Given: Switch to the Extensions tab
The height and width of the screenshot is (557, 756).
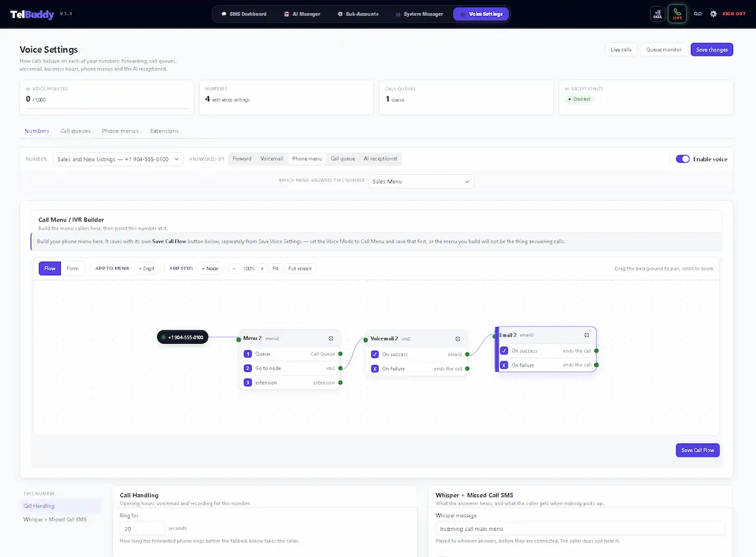Looking at the screenshot, I should (164, 131).
